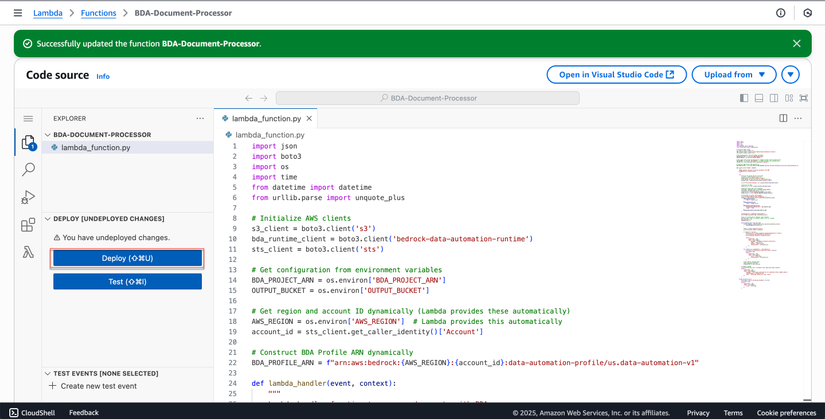This screenshot has width=825, height=419.
Task: Go forward with the right arrow
Action: pos(264,98)
